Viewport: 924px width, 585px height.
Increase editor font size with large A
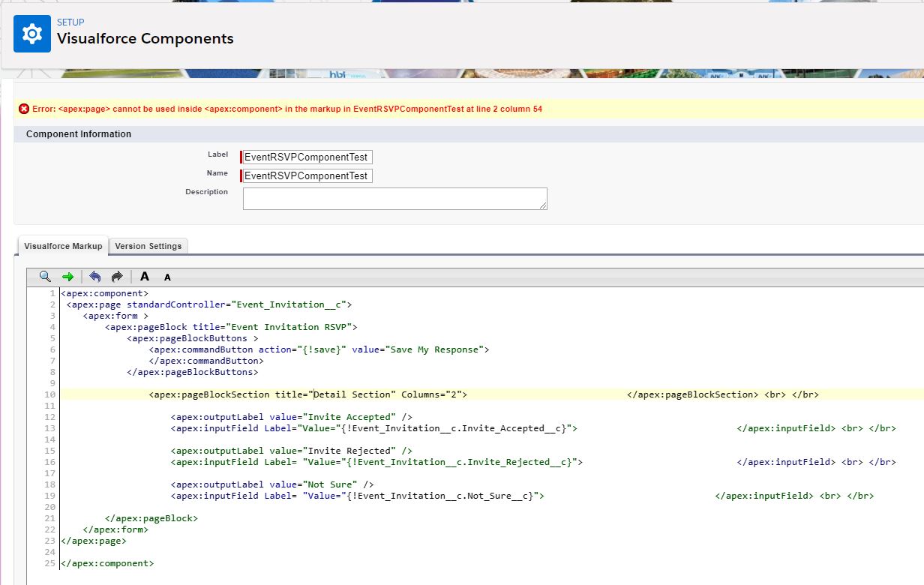(145, 276)
